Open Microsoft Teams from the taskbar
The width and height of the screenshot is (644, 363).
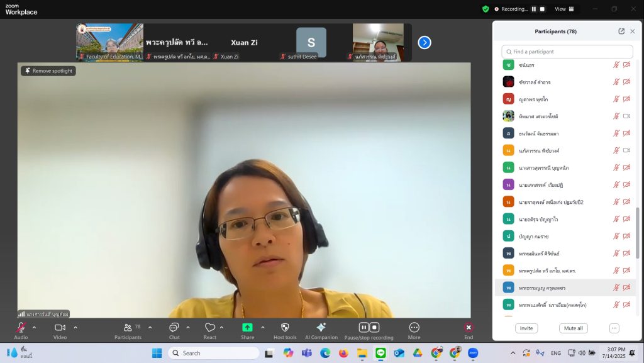point(306,353)
